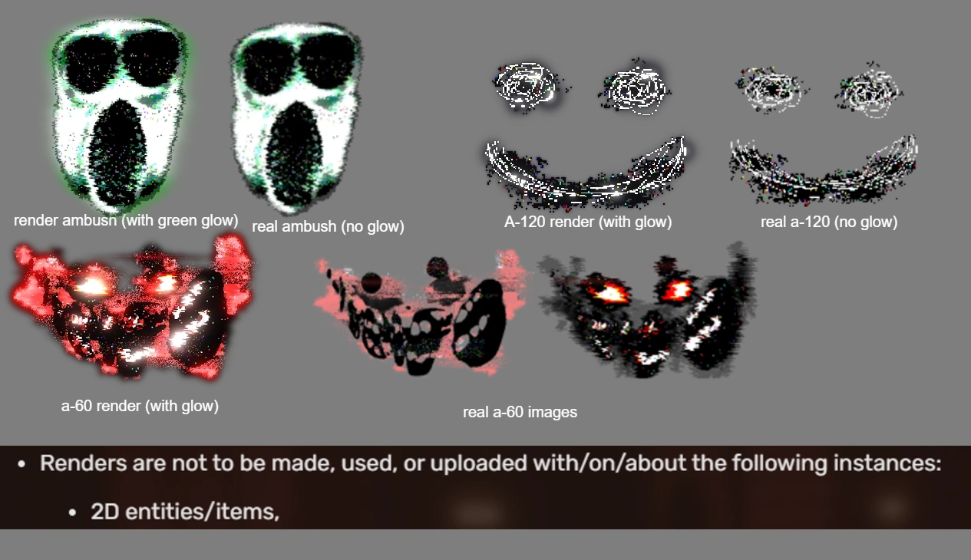
Task: Click the 'a-60 render (with glow)' caption
Action: pyautogui.click(x=140, y=406)
